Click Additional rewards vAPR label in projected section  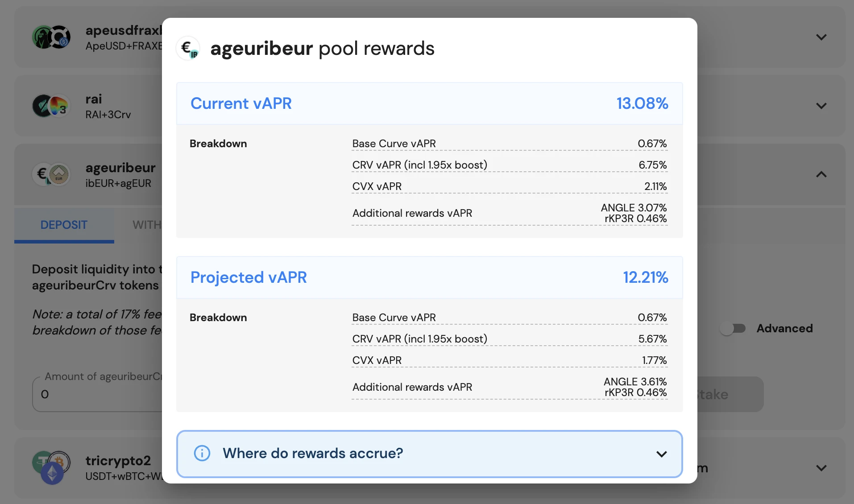click(412, 387)
